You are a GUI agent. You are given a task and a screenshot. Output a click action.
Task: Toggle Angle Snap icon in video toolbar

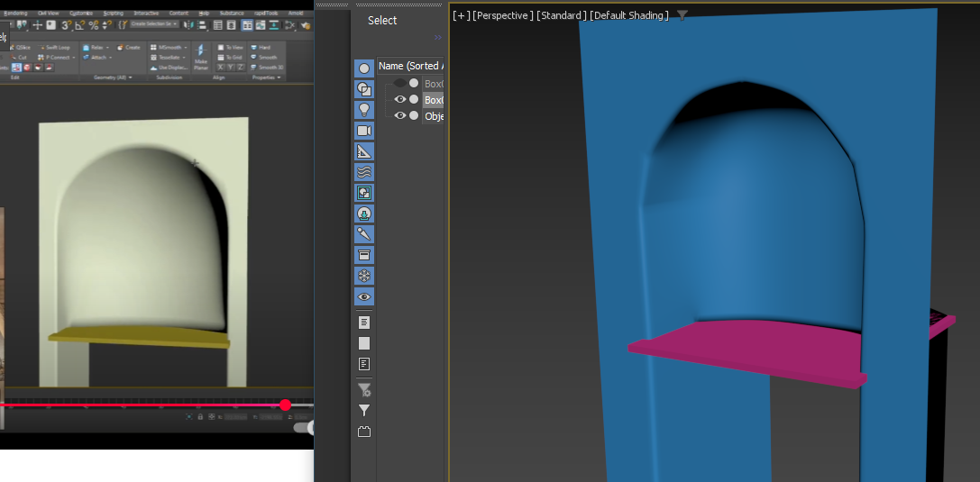click(x=80, y=25)
